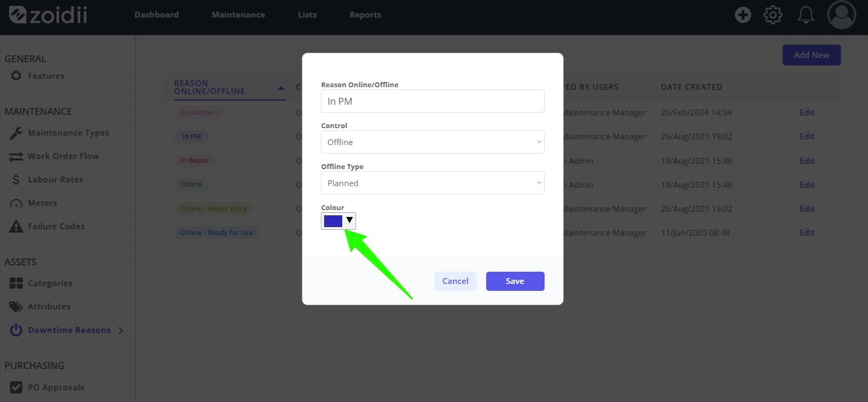Click the Maintenance Types wrench icon
Screen dimensions: 868x402
16,133
